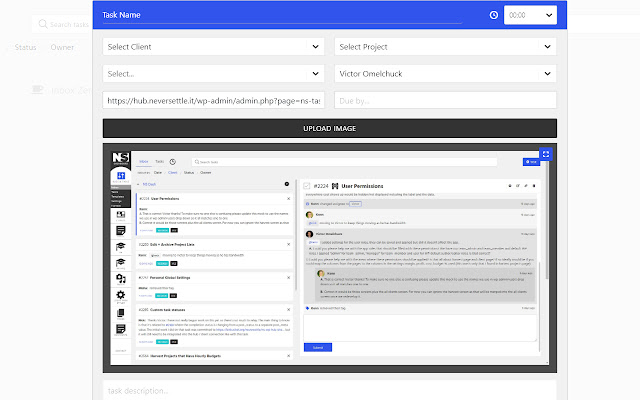640x400 pixels.
Task: Dismiss Harvest Projects card via its X
Action: (x=289, y=356)
